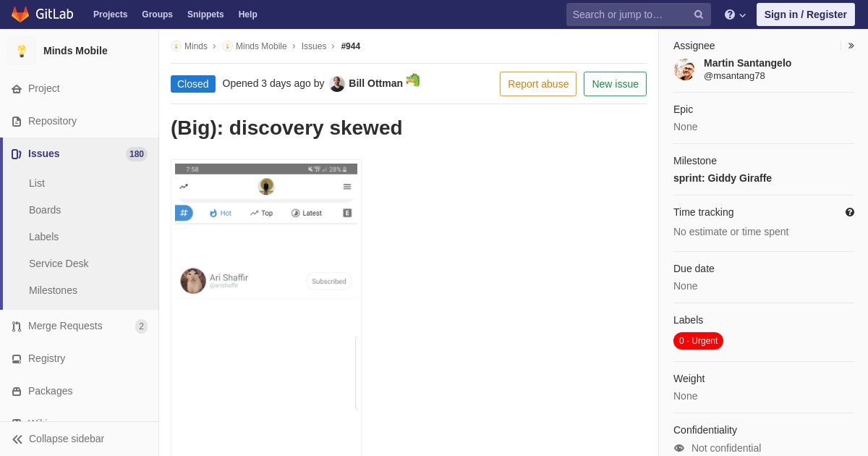Open the Issues section label
Image resolution: width=868 pixels, height=456 pixels.
pyautogui.click(x=44, y=153)
